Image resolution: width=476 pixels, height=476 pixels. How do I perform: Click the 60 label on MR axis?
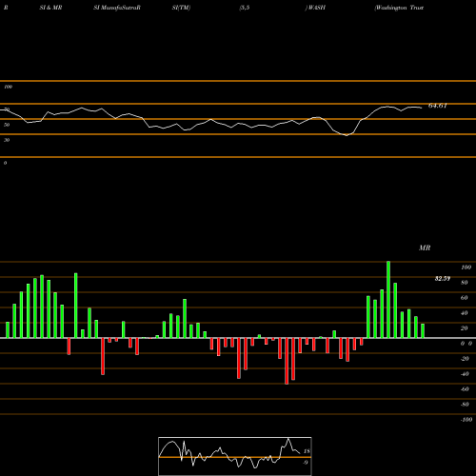pyautogui.click(x=465, y=298)
